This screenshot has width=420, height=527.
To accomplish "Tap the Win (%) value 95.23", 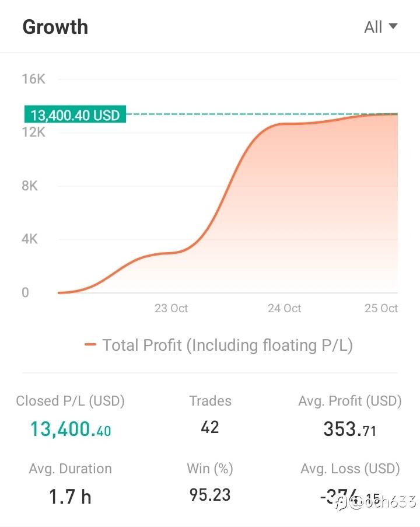I will point(210,495).
